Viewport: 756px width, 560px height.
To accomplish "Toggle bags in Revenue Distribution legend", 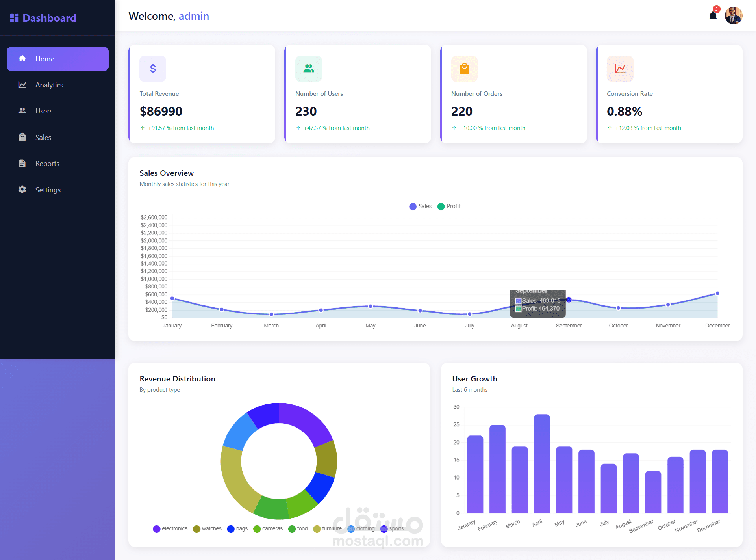I will 237,528.
